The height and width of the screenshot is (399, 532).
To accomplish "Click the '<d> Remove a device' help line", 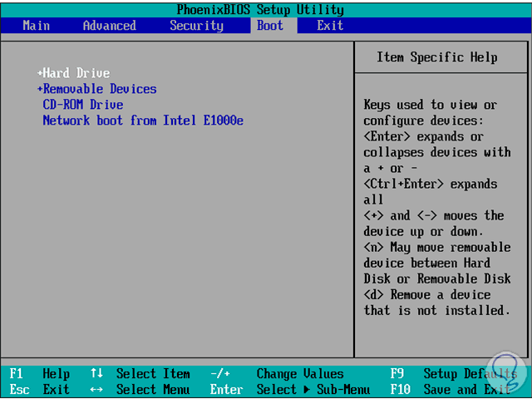I will coord(426,294).
